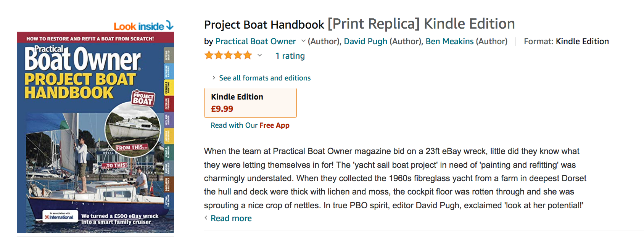The width and height of the screenshot is (644, 238).
Task: Click the small chevron beside Read more
Action: tap(206, 218)
